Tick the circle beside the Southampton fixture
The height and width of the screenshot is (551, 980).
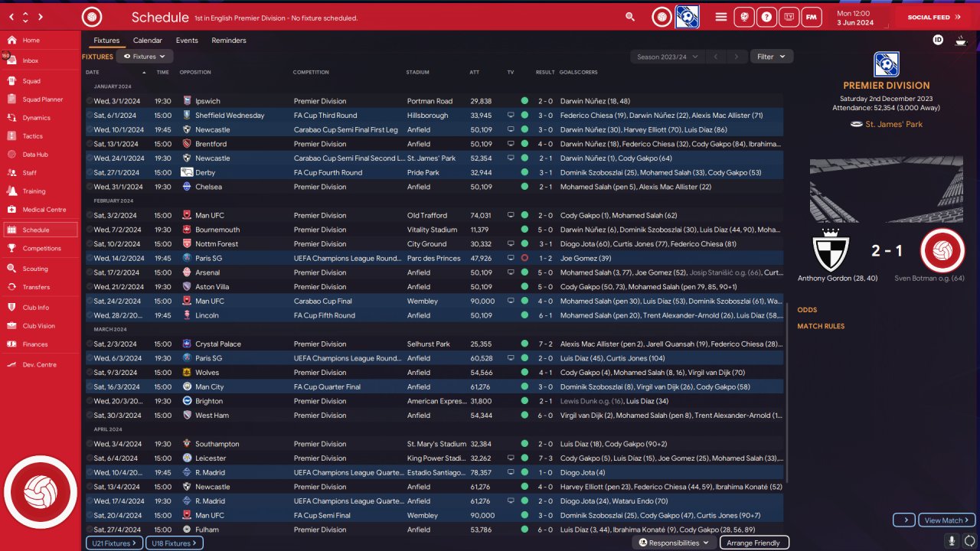[x=89, y=444]
